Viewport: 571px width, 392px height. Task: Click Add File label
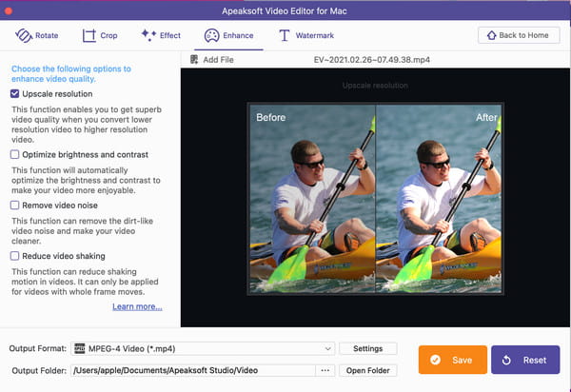[x=218, y=60]
